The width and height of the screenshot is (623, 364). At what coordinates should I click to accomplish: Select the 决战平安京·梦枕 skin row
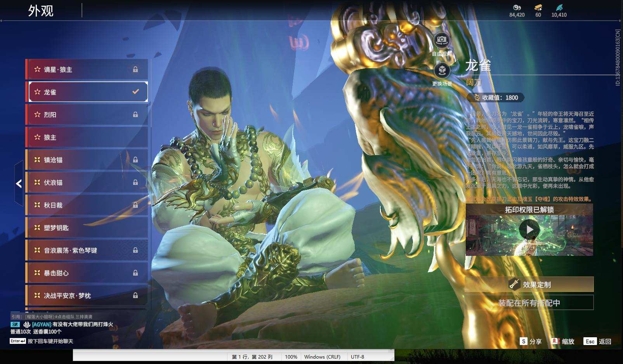[87, 295]
